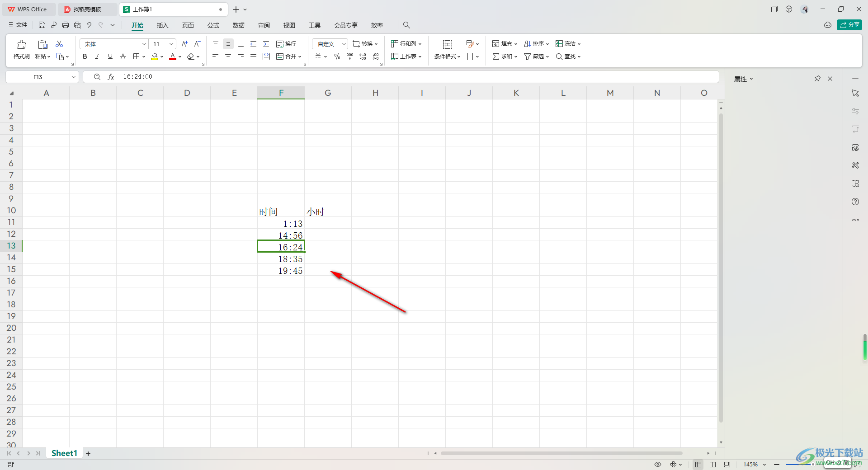
Task: Toggle center horizontal alignment
Action: click(x=228, y=56)
